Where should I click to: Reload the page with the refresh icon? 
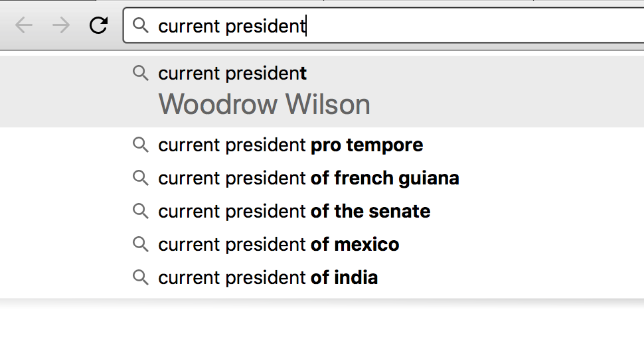(98, 25)
